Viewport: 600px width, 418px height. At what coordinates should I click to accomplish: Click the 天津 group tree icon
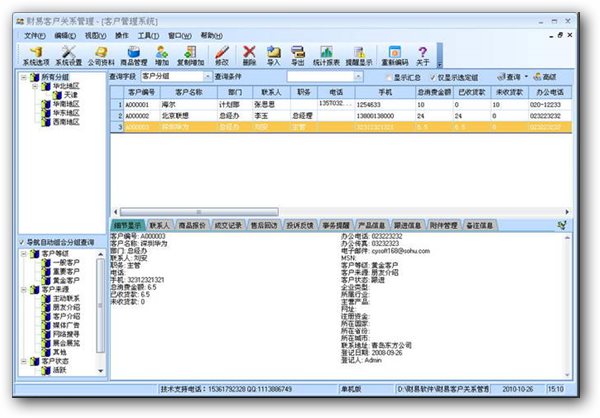pos(57,95)
